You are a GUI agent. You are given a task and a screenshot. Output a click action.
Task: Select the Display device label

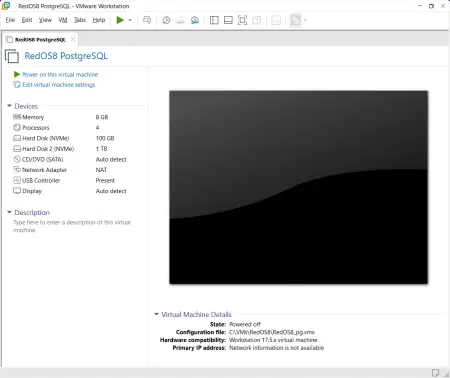(32, 191)
